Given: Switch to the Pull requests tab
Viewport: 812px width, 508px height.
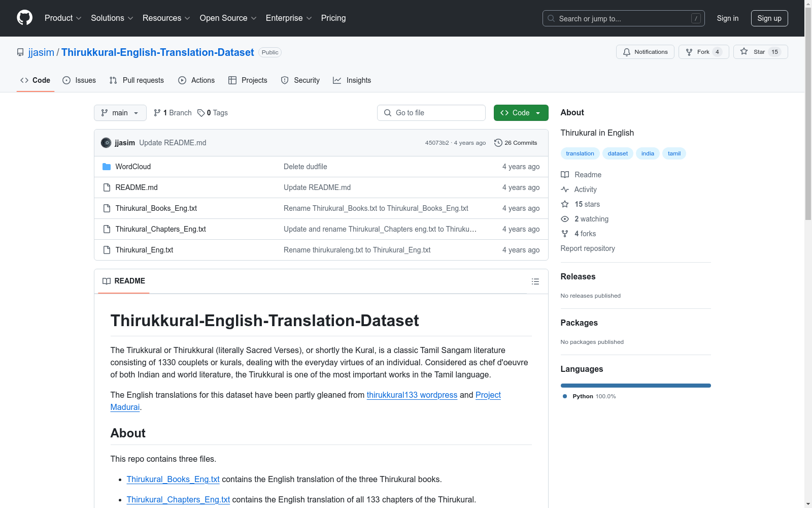Looking at the screenshot, I should coord(137,80).
